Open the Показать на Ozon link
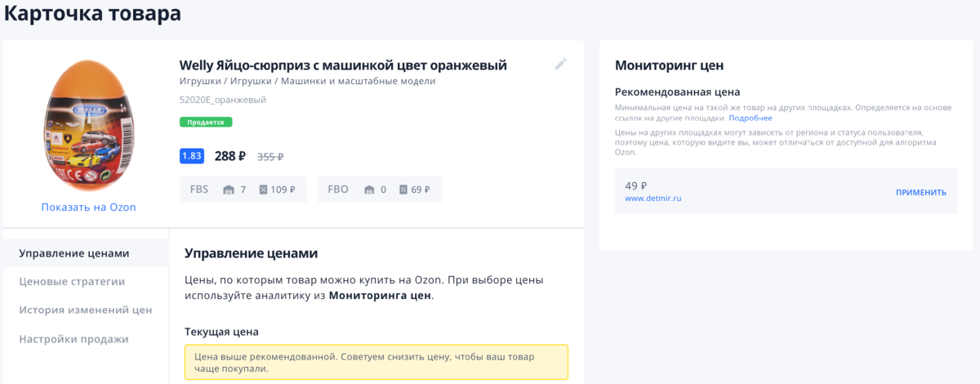This screenshot has height=384, width=980. 88,207
